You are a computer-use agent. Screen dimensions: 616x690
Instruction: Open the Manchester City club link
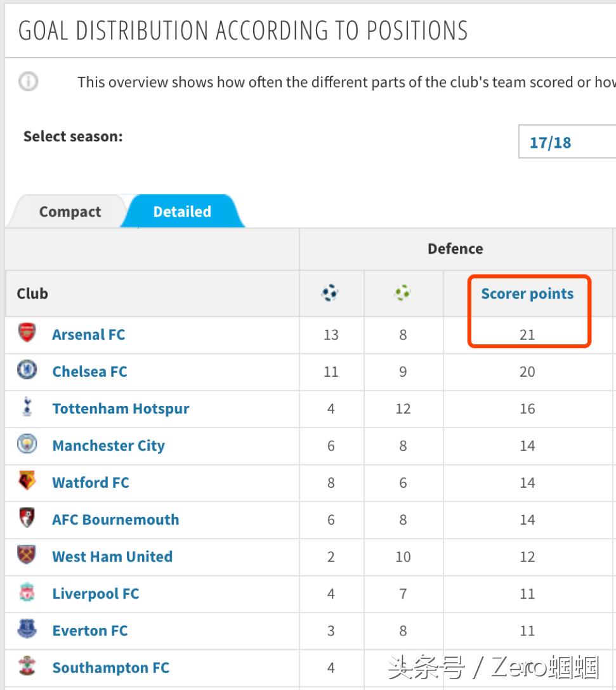point(108,446)
